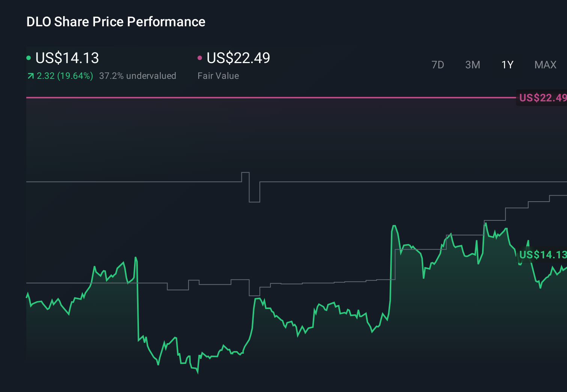Select the US$22.49 price line label
567x392 pixels.
tap(542, 98)
